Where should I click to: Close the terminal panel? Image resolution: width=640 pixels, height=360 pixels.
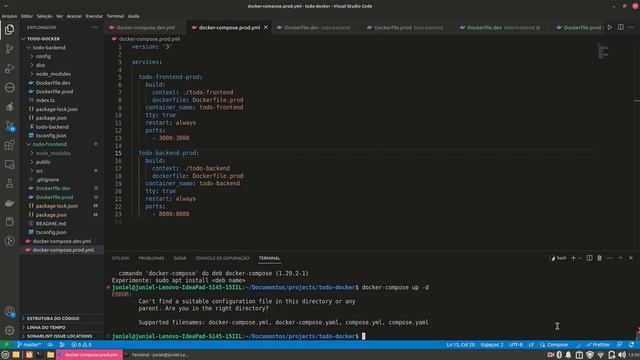click(631, 258)
